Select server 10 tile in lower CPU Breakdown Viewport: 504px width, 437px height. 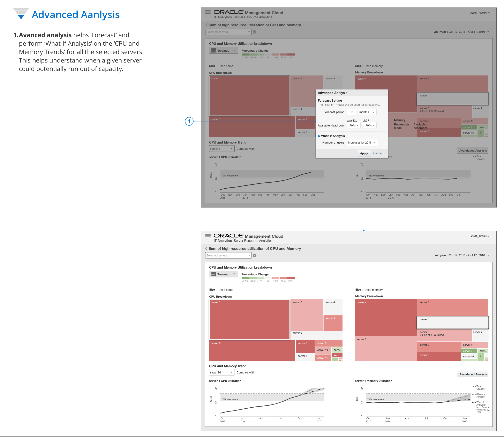[x=323, y=350]
